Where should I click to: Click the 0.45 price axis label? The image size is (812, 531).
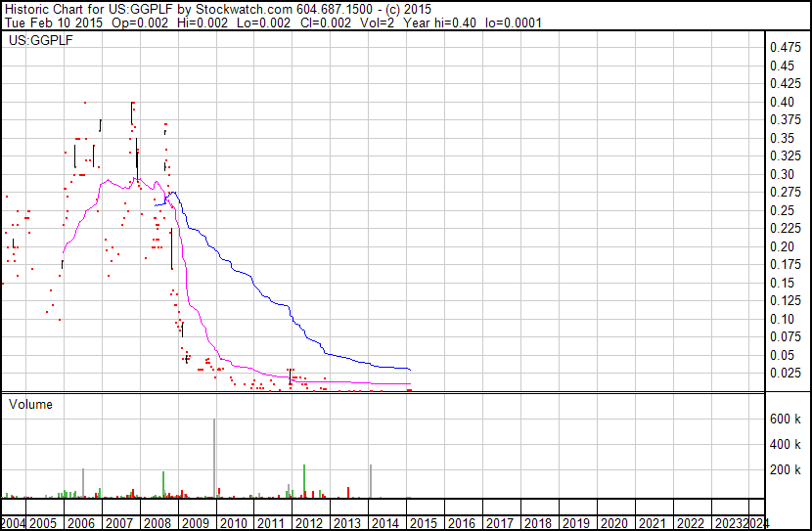[782, 66]
